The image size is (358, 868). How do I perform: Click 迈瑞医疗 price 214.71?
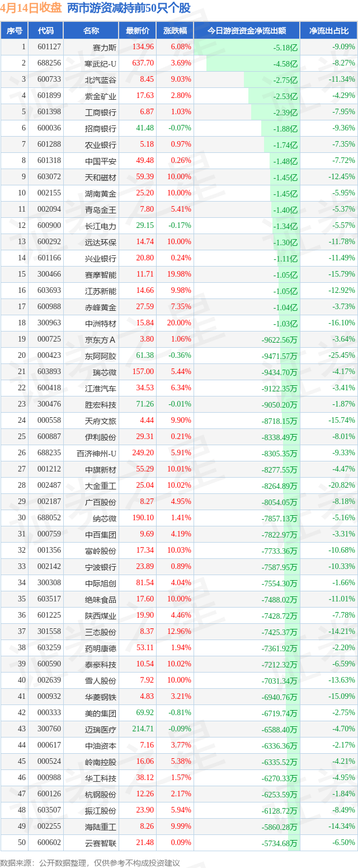click(x=143, y=729)
